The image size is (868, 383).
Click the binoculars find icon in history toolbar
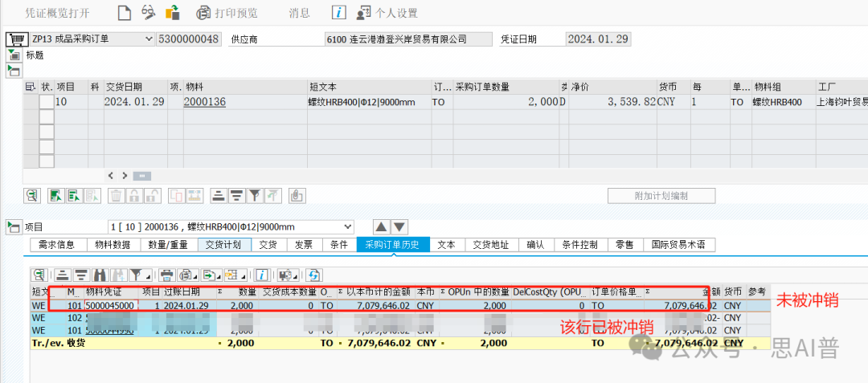(x=100, y=274)
